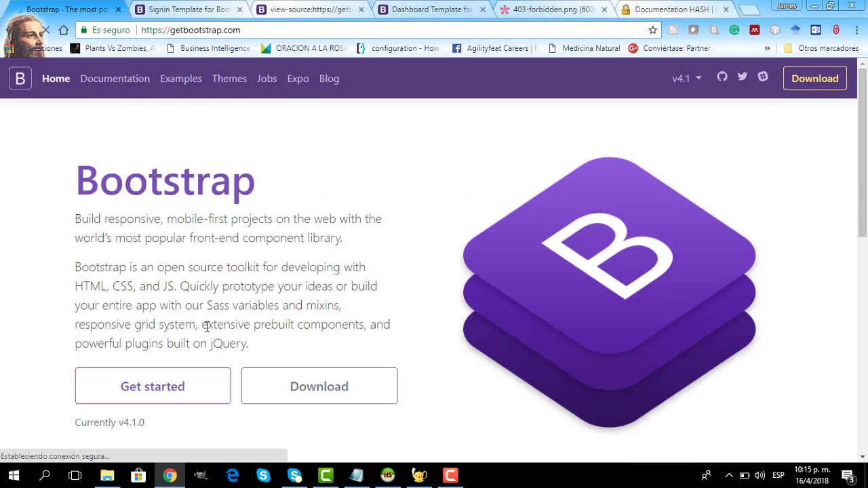
Task: Open Task View on the taskbar
Action: click(x=75, y=475)
